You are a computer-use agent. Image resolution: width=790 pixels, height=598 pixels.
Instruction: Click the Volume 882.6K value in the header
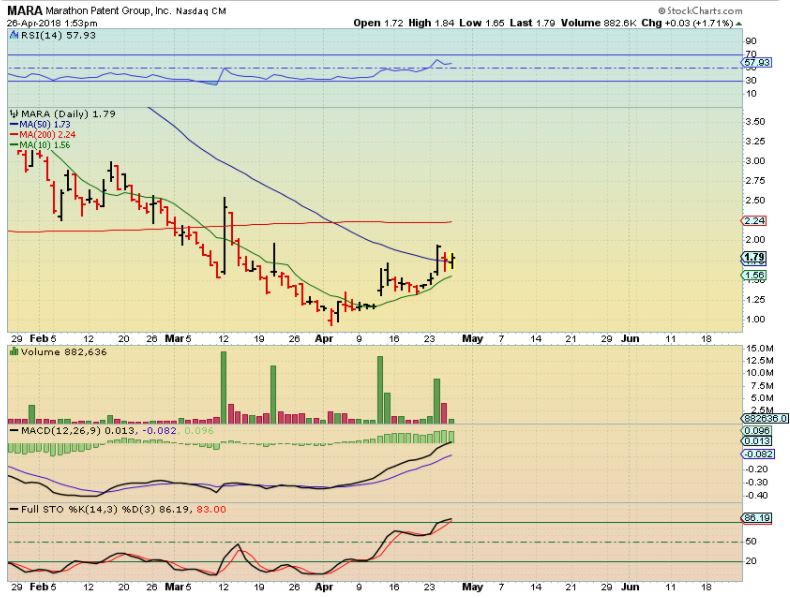click(598, 23)
